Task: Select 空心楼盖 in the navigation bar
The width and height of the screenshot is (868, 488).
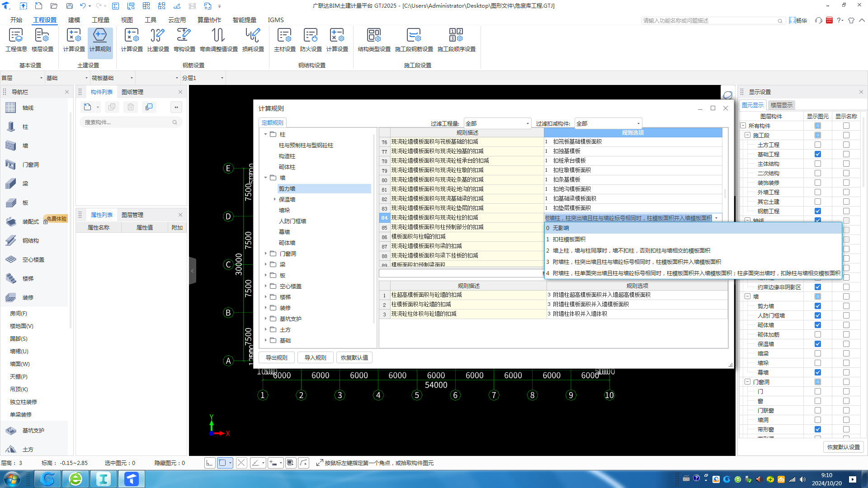Action: pyautogui.click(x=33, y=259)
